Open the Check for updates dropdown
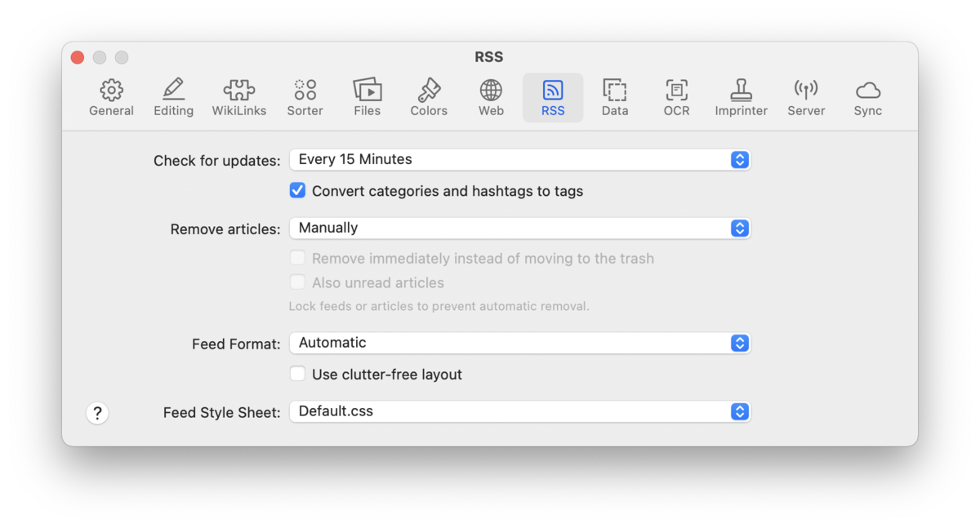Viewport: 980px width, 528px height. pos(519,160)
